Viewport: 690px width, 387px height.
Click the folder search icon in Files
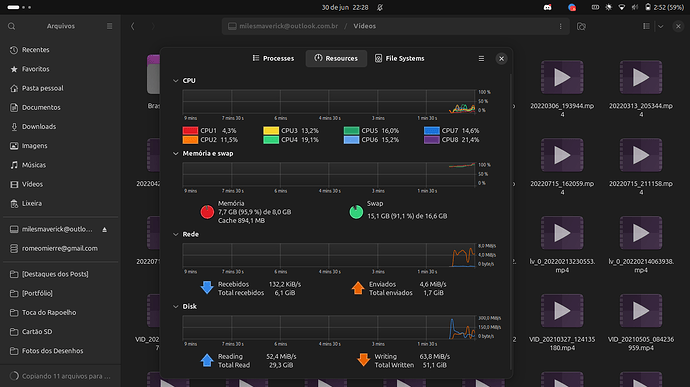point(581,26)
